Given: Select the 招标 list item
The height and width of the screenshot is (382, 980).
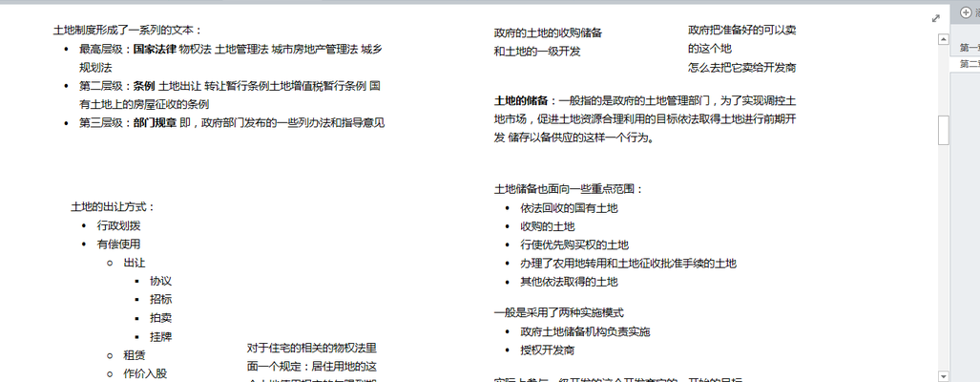Looking at the screenshot, I should click(x=160, y=299).
